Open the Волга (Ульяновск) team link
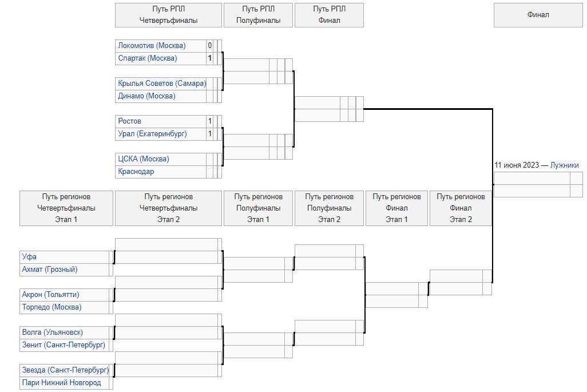This screenshot has height=392, width=587. (53, 332)
